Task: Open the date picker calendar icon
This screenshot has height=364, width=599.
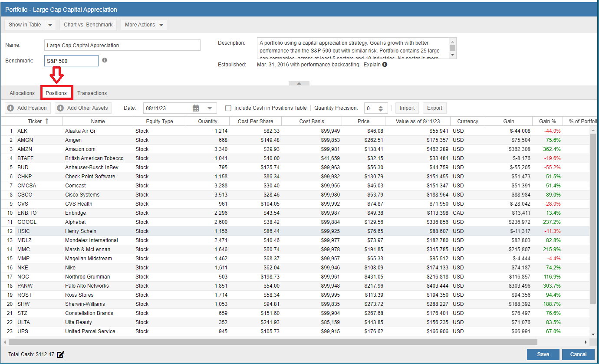Action: coord(196,108)
